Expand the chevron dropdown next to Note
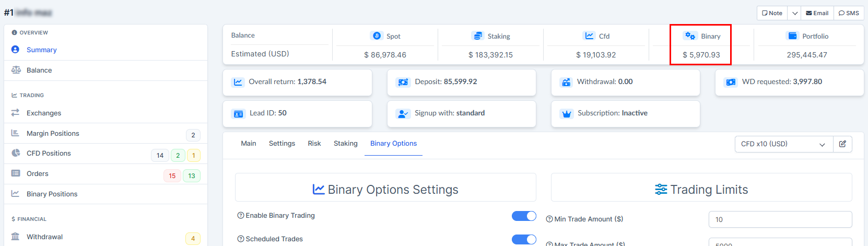The height and width of the screenshot is (246, 868). click(x=794, y=13)
